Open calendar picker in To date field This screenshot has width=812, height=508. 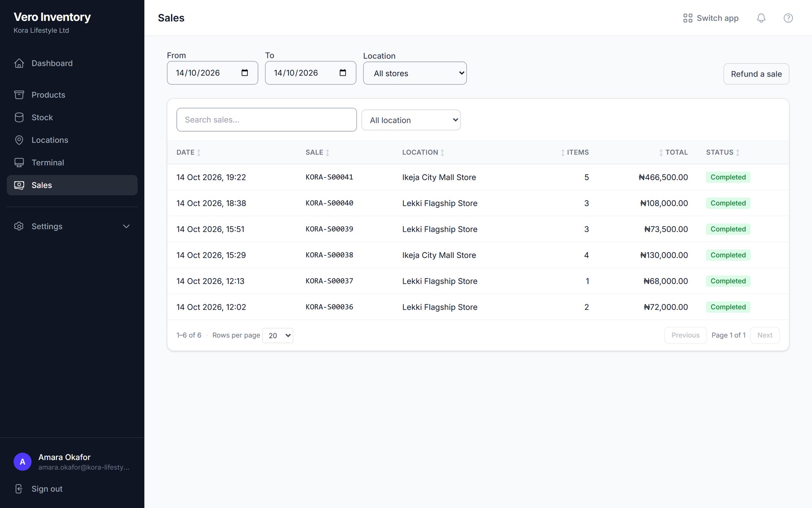point(343,73)
